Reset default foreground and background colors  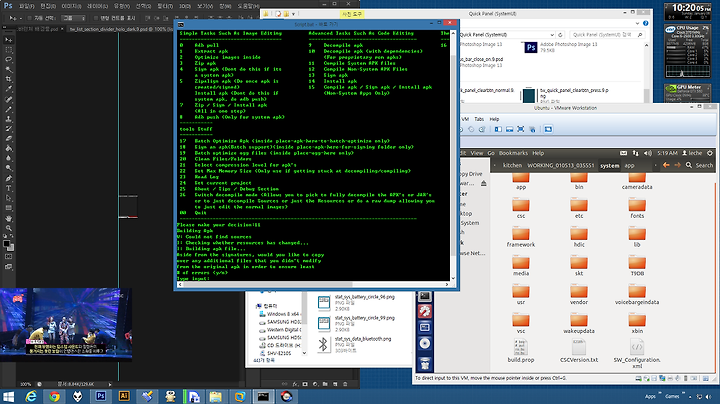click(x=5, y=236)
